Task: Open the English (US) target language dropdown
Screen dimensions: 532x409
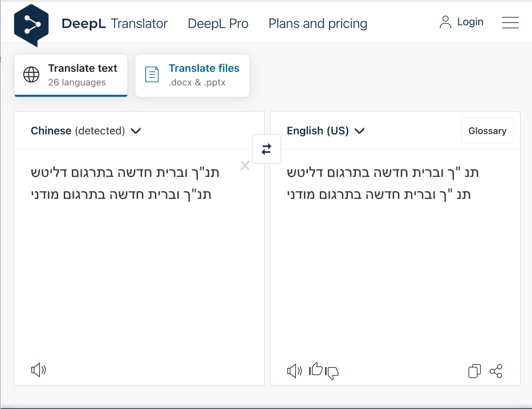Action: click(325, 131)
